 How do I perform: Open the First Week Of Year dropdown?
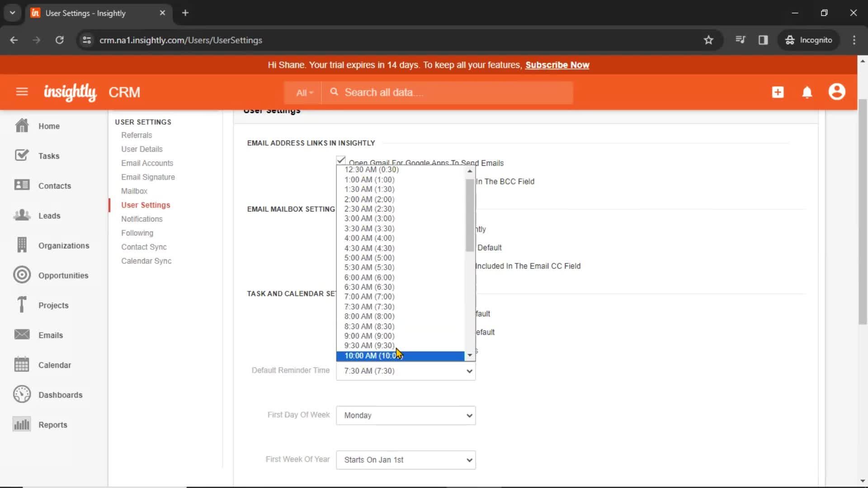[x=406, y=460]
